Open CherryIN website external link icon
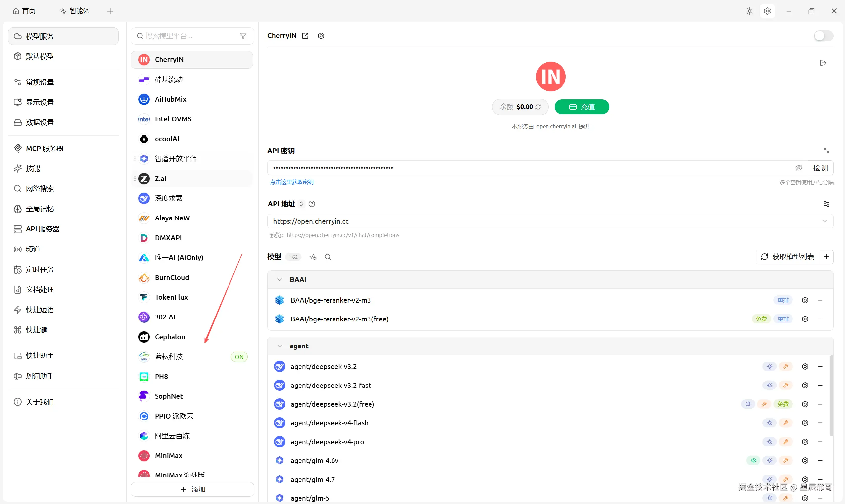 coord(305,36)
